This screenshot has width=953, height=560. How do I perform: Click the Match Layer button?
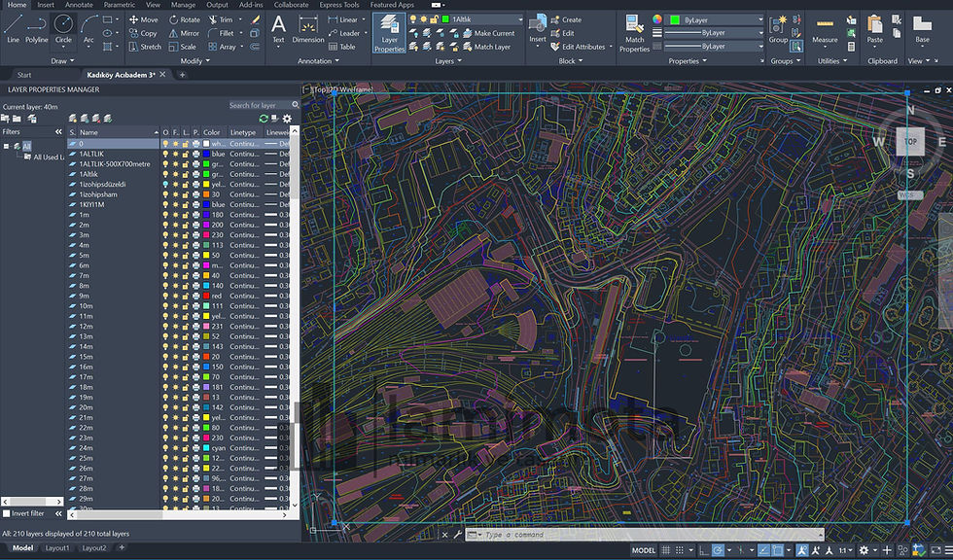pyautogui.click(x=486, y=46)
